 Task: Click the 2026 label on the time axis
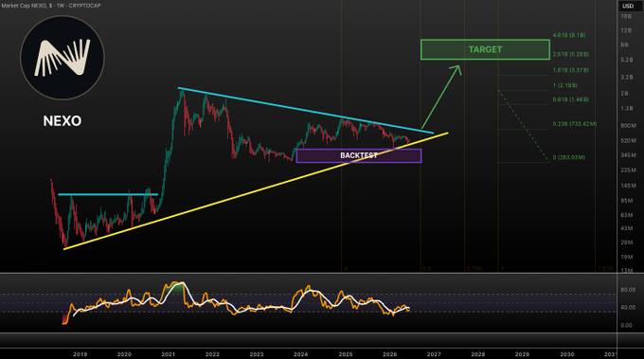(390, 354)
